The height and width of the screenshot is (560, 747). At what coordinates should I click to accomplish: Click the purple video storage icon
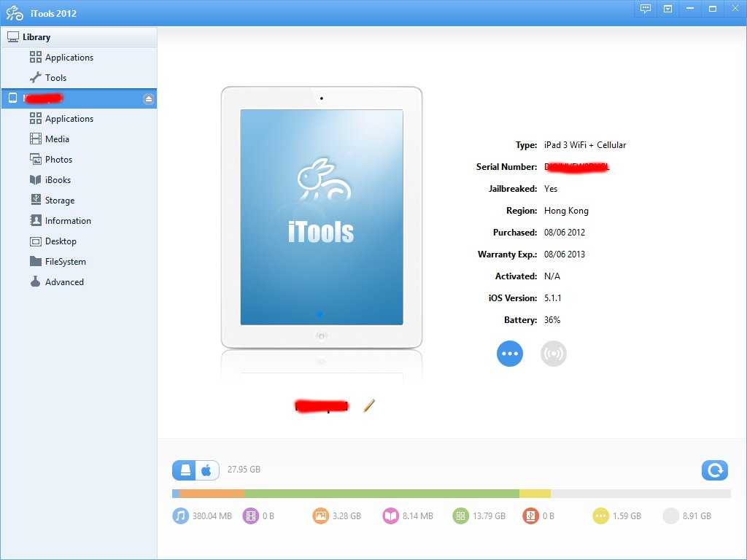tap(251, 516)
